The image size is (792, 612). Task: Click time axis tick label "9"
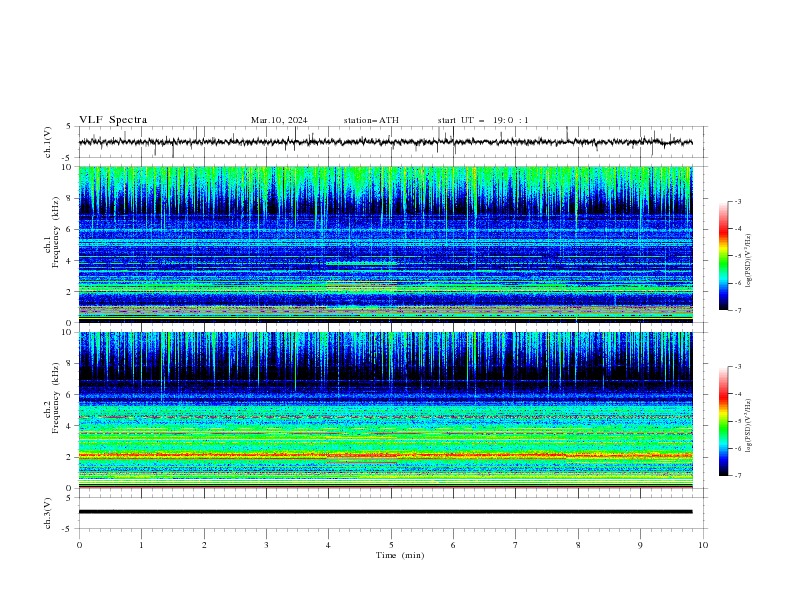tap(640, 545)
